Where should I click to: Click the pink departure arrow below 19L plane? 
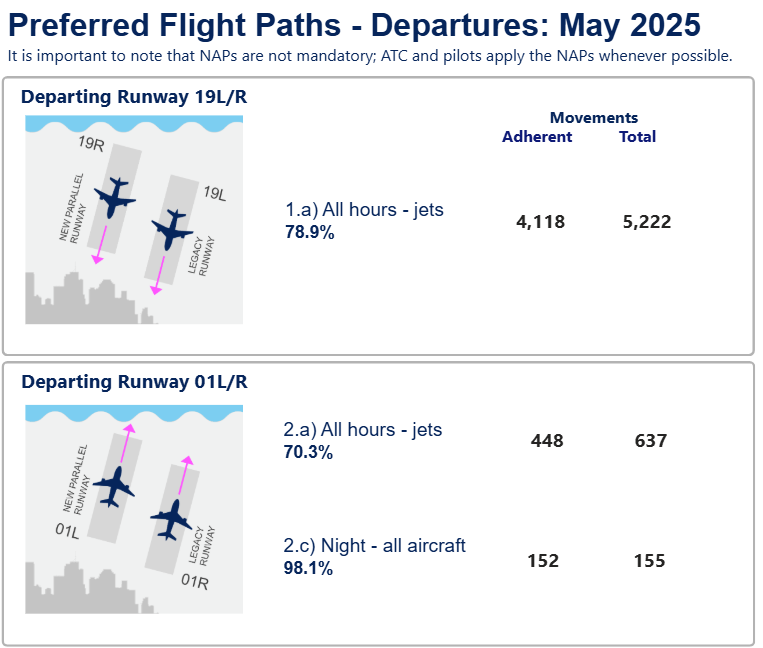coord(158,275)
